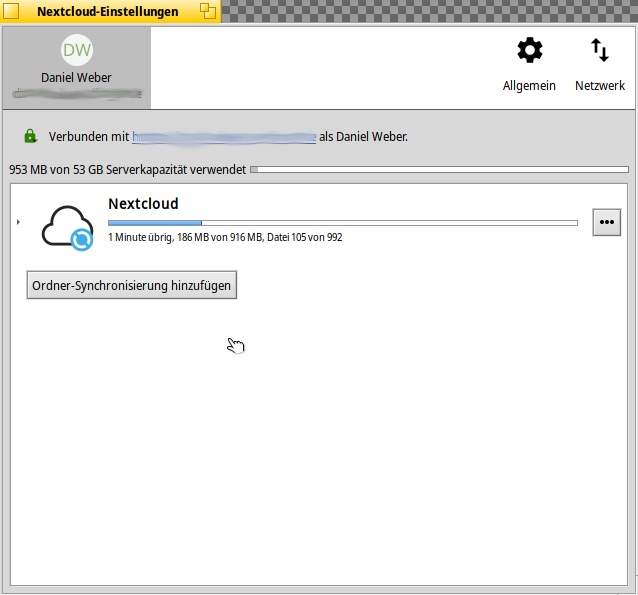This screenshot has height=595, width=638.
Task: Select the Nextcloud folder title
Action: click(x=143, y=204)
